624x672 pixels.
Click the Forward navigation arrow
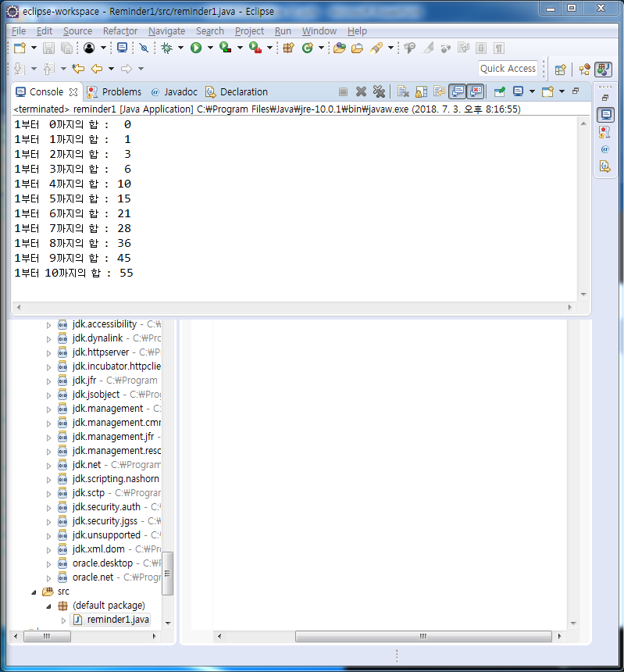tap(127, 69)
